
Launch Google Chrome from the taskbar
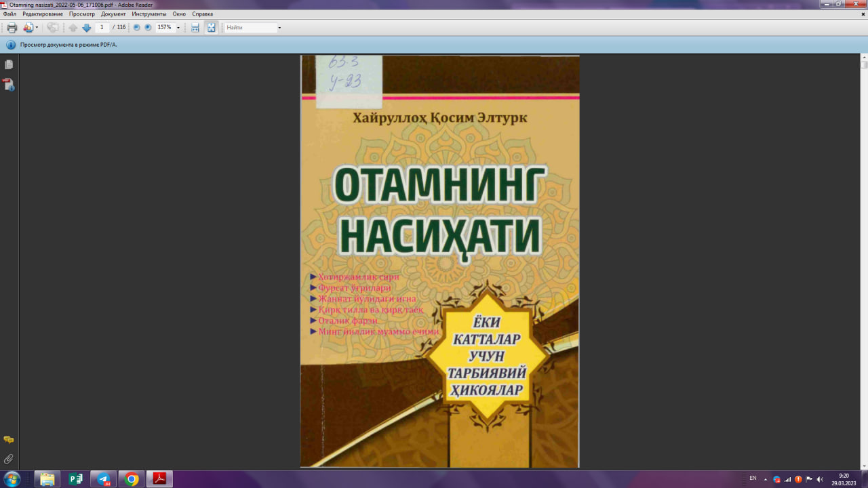(131, 480)
